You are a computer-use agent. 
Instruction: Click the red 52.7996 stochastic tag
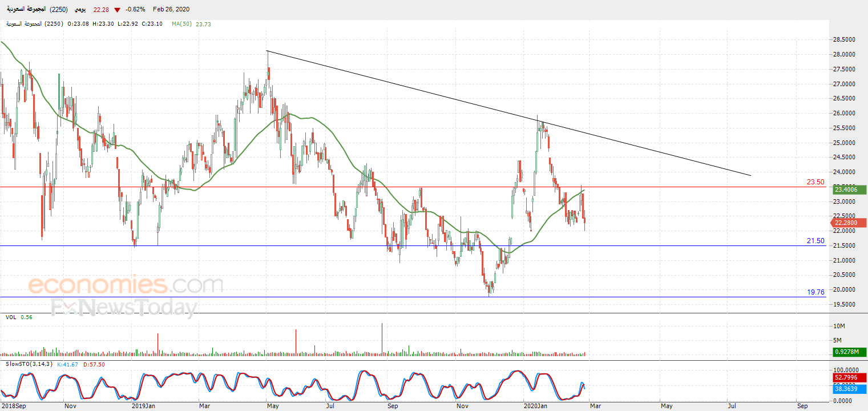[850, 377]
